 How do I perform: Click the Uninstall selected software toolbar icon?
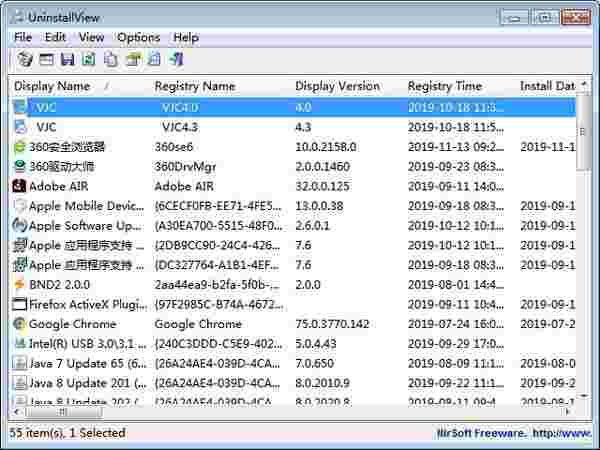(25, 60)
